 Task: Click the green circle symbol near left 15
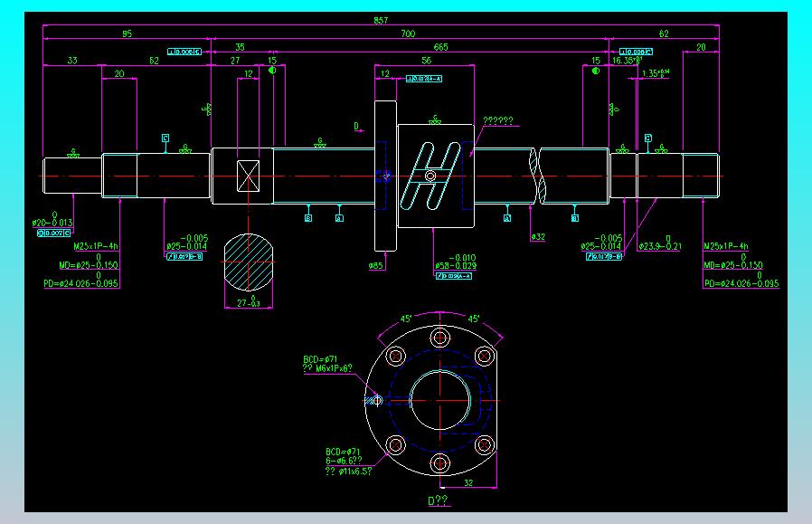click(272, 71)
